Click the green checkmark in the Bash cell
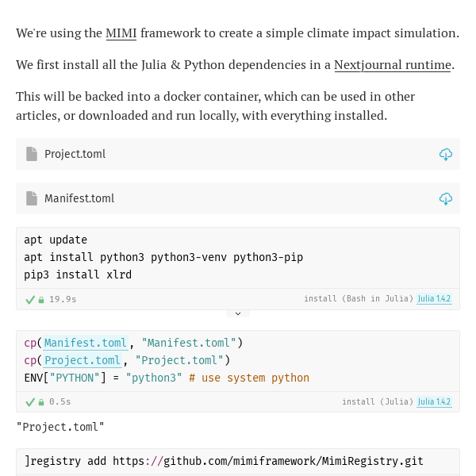The height and width of the screenshot is (476, 476). (x=30, y=300)
